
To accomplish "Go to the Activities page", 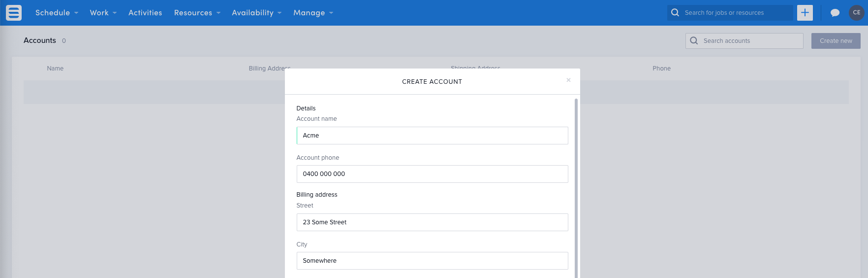I will [145, 13].
